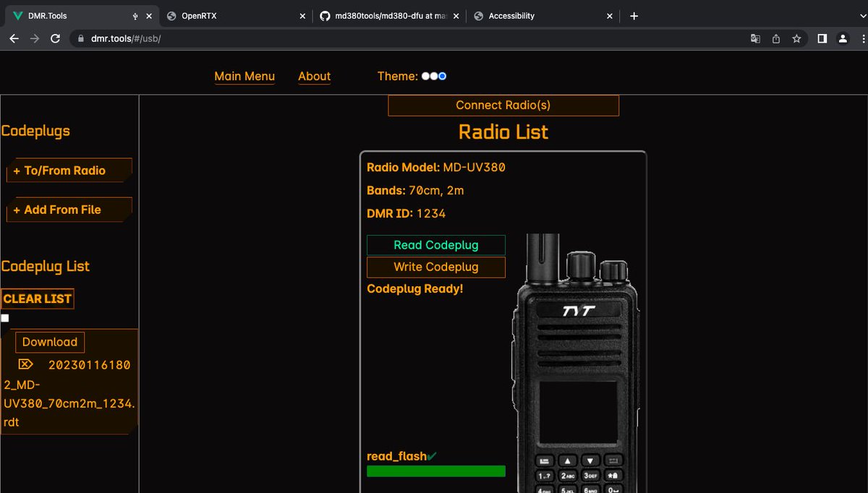This screenshot has height=493, width=868.
Task: Expand the Add From File section
Action: [69, 210]
